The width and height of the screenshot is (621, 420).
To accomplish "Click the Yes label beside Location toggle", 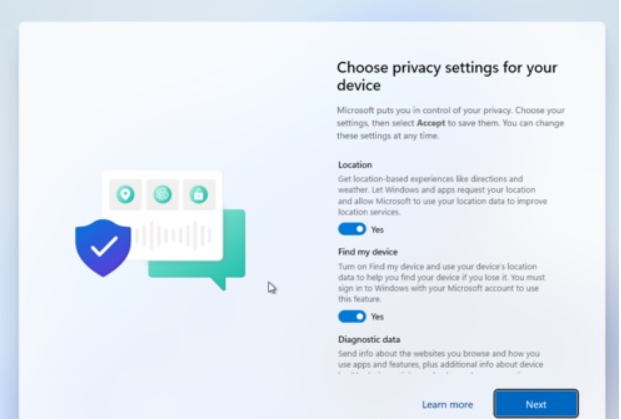I will click(x=377, y=229).
